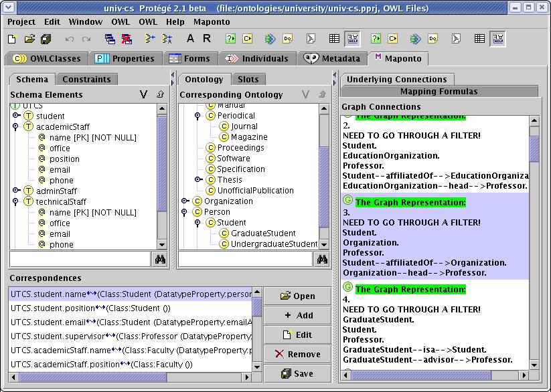Open the Project menu
Viewport: 551px width, 392px height.
[21, 22]
